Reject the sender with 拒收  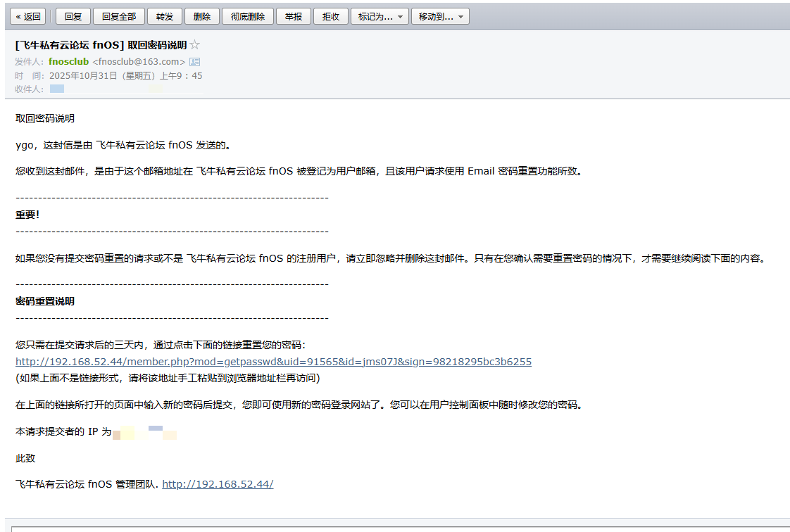tap(330, 17)
